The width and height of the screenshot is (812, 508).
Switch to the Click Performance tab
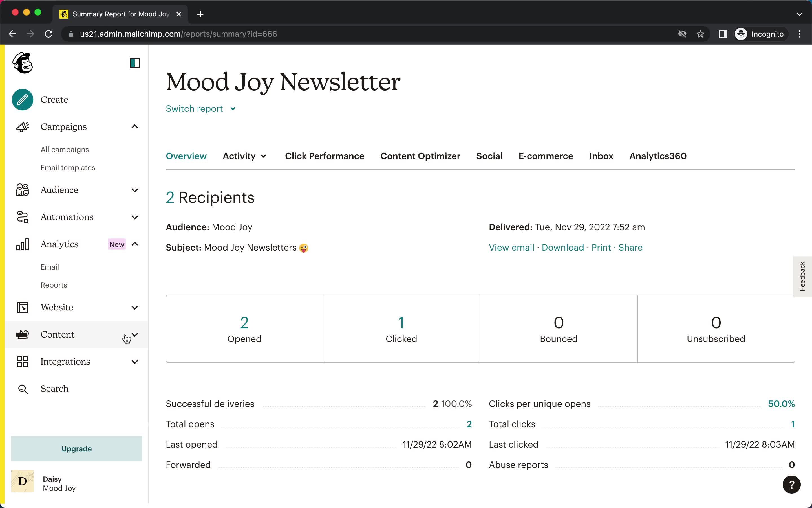click(x=325, y=156)
